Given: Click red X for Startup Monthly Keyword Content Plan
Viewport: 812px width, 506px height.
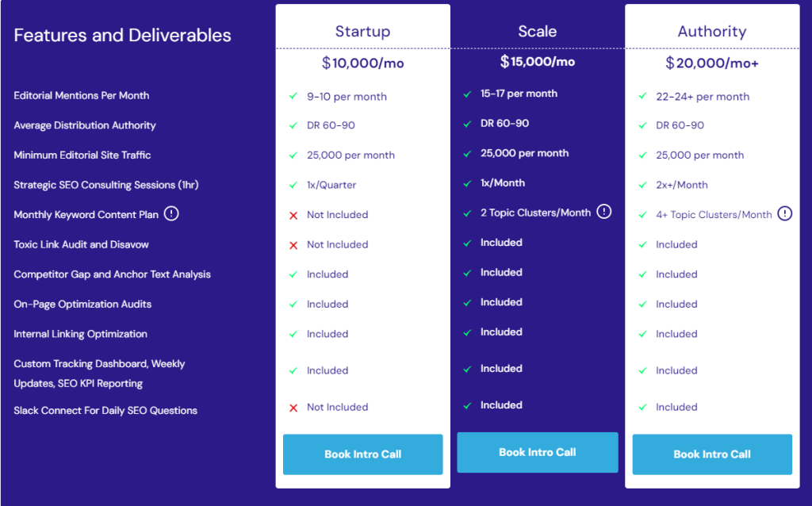Looking at the screenshot, I should 293,215.
